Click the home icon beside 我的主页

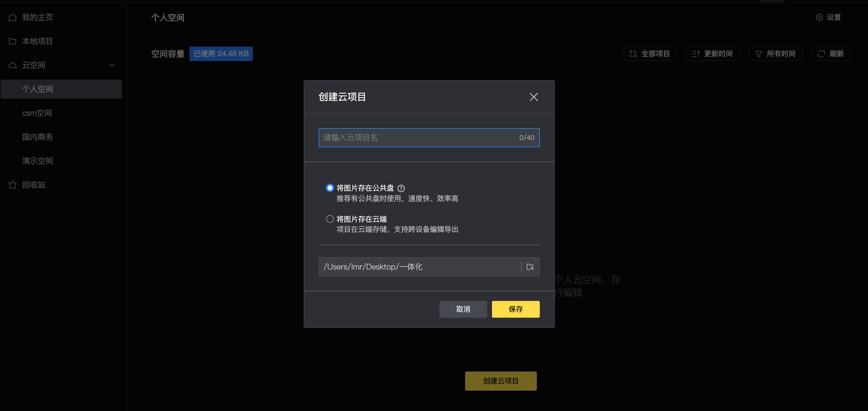click(13, 17)
